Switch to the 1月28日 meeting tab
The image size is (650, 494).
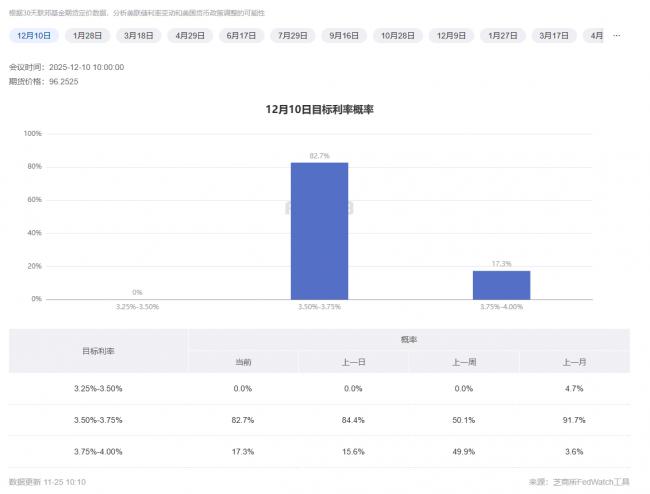(88, 35)
